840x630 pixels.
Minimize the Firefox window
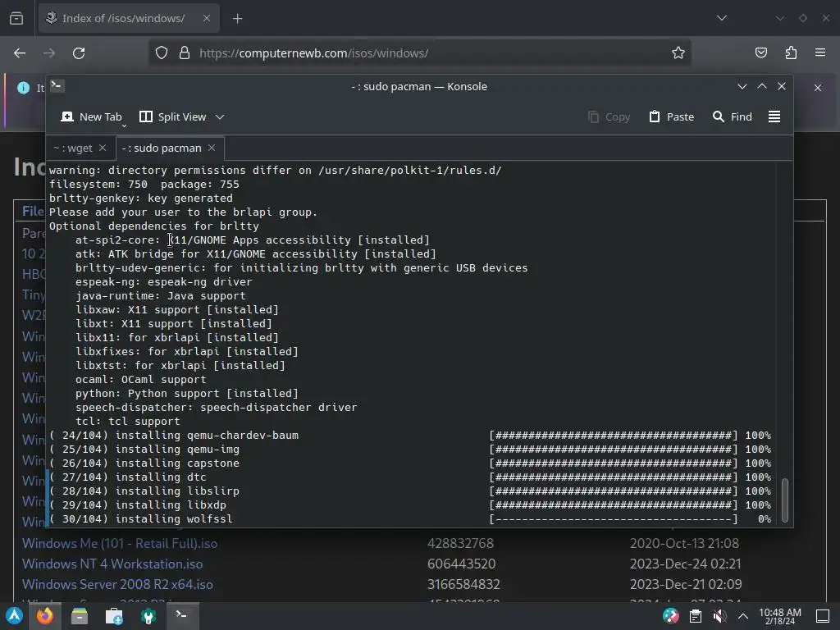point(780,18)
